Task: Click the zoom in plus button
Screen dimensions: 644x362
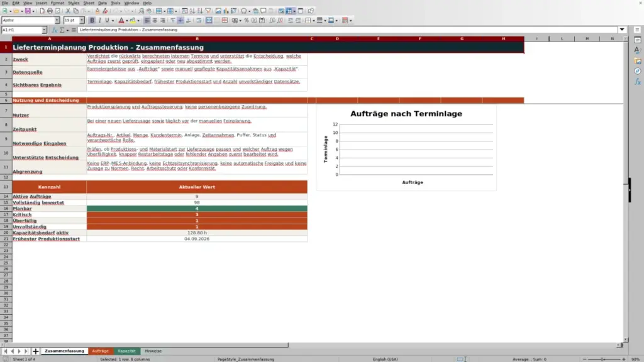Action: [x=624, y=359]
